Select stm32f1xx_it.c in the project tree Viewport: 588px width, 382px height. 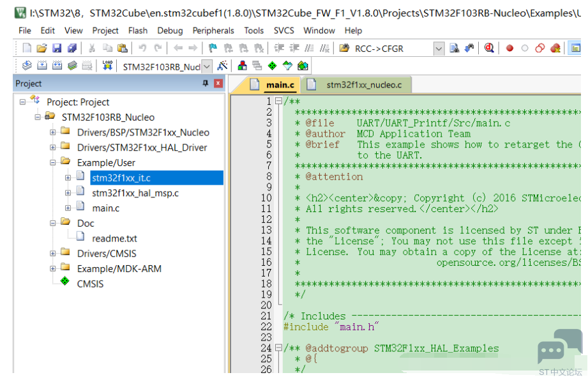[x=121, y=178]
